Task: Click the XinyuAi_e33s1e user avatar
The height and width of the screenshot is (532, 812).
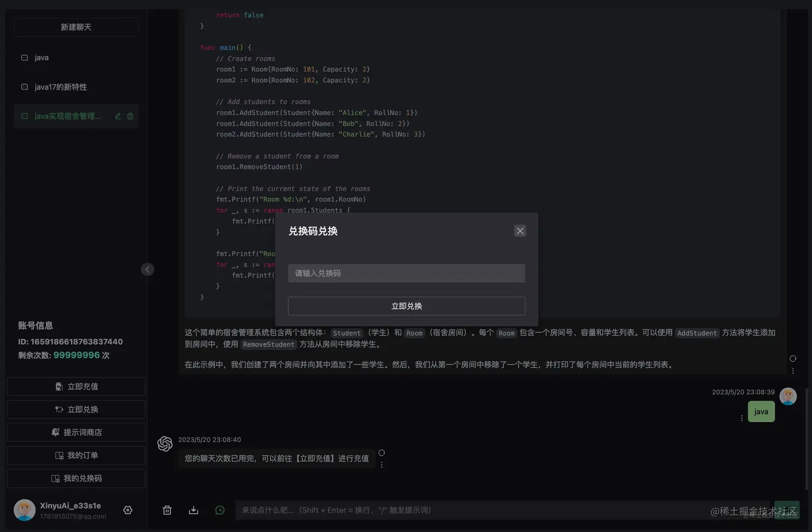Action: click(x=24, y=510)
